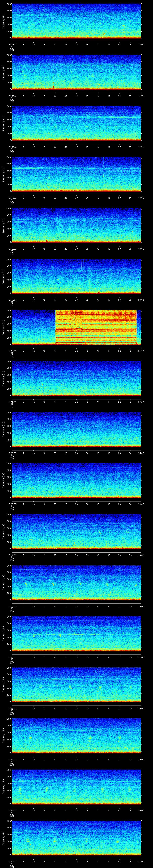This screenshot has width=153, height=868.
Task: Click the quiet section before burst in 6:20:00 spectrogram
Action: 33,327
